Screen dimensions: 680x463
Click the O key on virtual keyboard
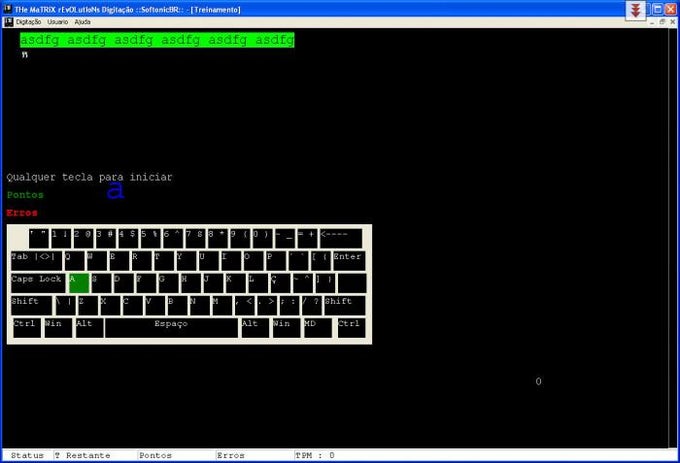pyautogui.click(x=254, y=261)
